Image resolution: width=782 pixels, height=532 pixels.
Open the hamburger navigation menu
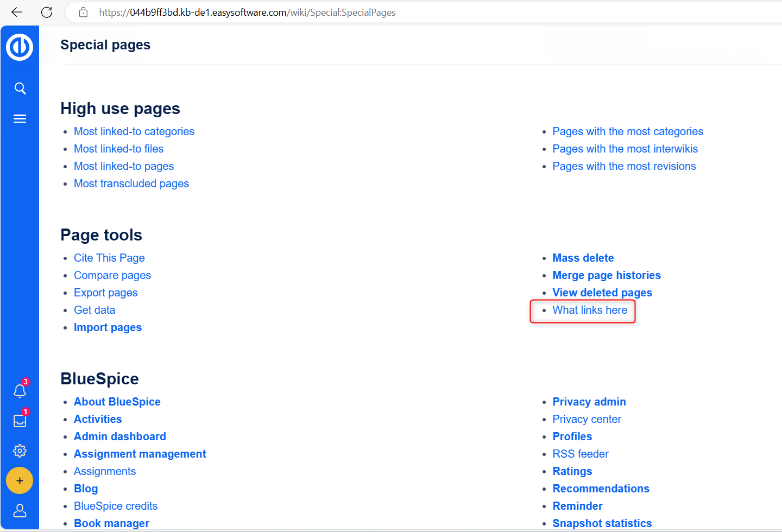coord(20,119)
